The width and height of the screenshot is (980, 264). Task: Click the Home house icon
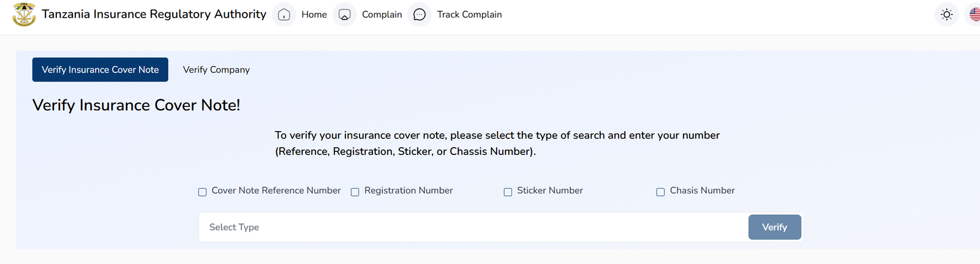point(284,14)
